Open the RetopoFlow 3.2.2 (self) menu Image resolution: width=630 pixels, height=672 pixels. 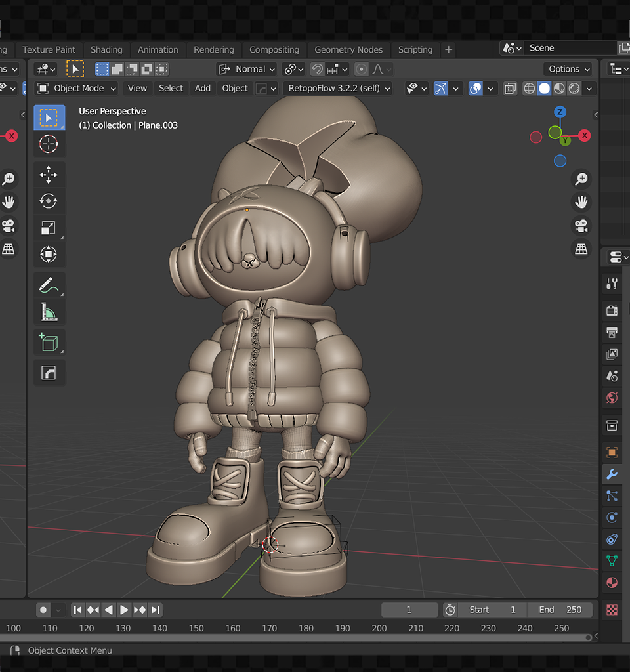pos(338,89)
